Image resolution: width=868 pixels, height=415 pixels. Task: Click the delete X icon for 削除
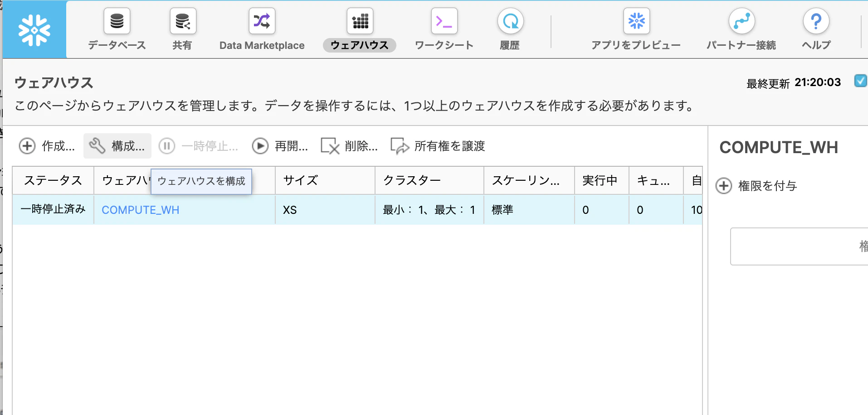tap(330, 146)
